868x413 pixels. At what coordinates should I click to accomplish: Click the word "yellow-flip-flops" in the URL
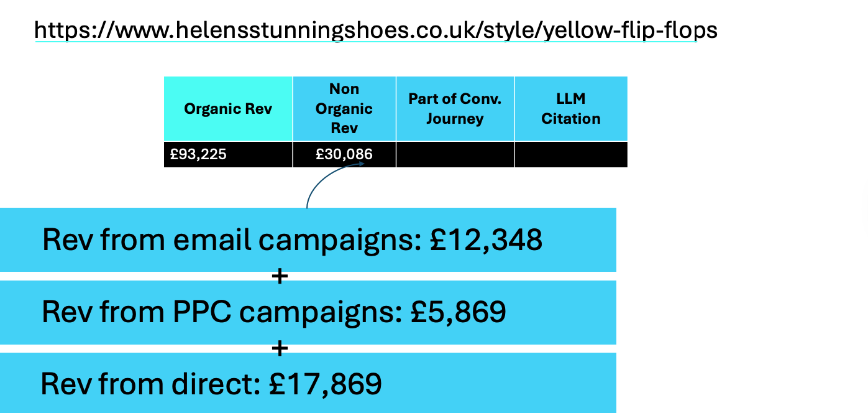(x=630, y=29)
